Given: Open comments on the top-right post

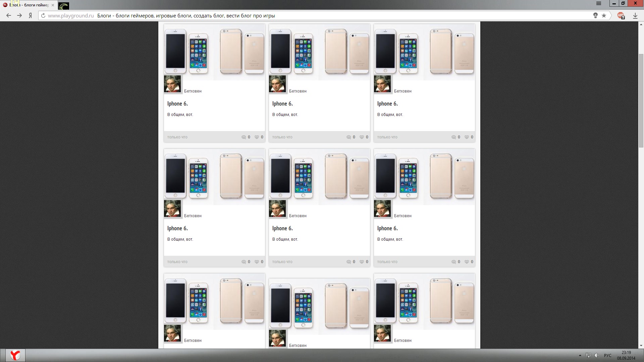Looking at the screenshot, I should pyautogui.click(x=453, y=137).
